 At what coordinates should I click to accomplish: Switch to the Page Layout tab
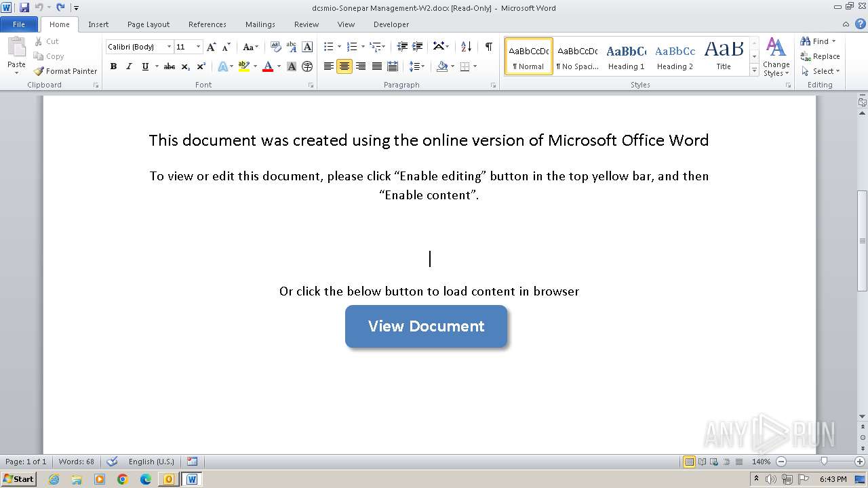[149, 24]
